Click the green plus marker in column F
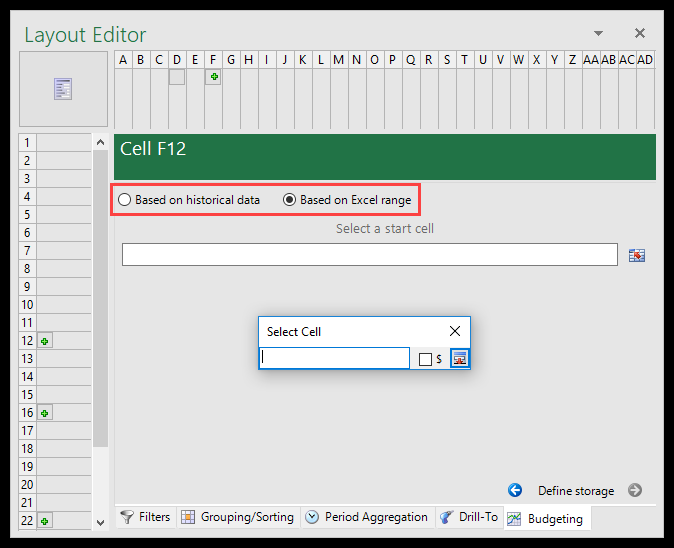The image size is (674, 548). tap(213, 77)
